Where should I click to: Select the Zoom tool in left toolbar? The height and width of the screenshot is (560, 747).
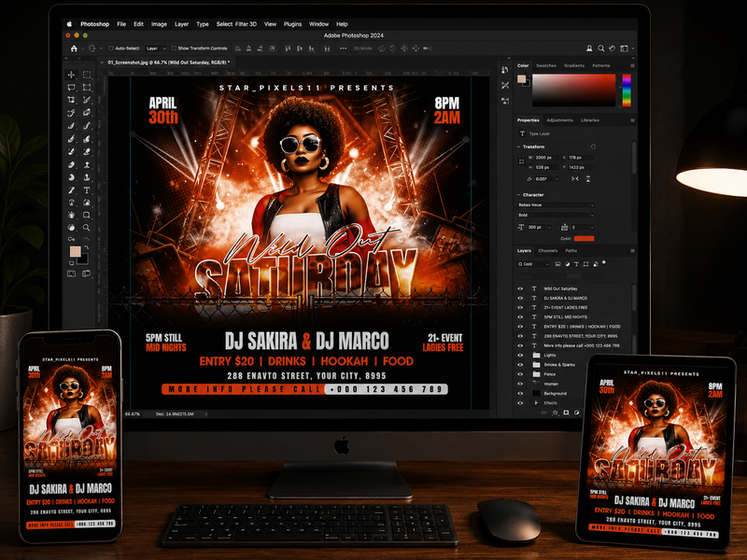tap(87, 228)
